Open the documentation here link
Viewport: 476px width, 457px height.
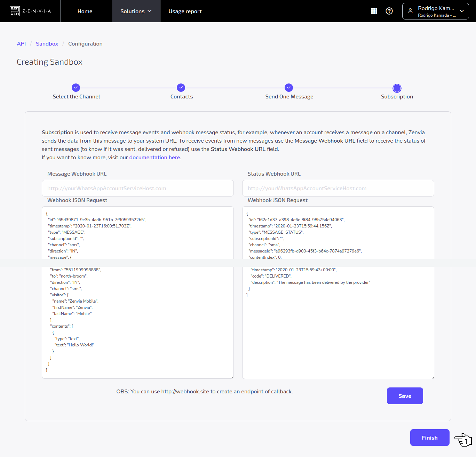[x=154, y=157]
